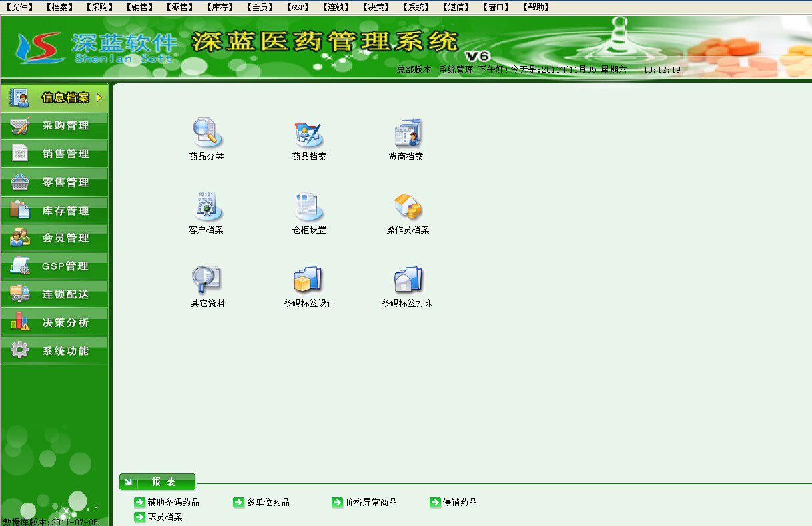Viewport: 812px width, 526px height.
Task: Open the 客户档案 icon
Action: (x=207, y=206)
